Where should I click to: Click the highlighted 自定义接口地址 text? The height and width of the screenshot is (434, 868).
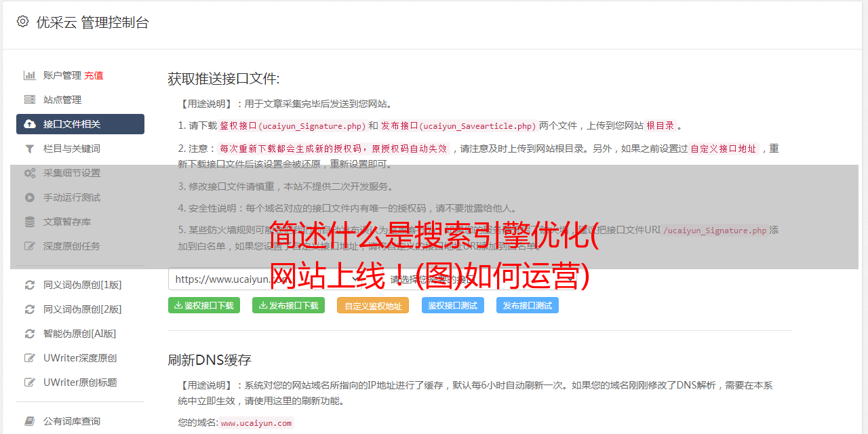(x=723, y=149)
